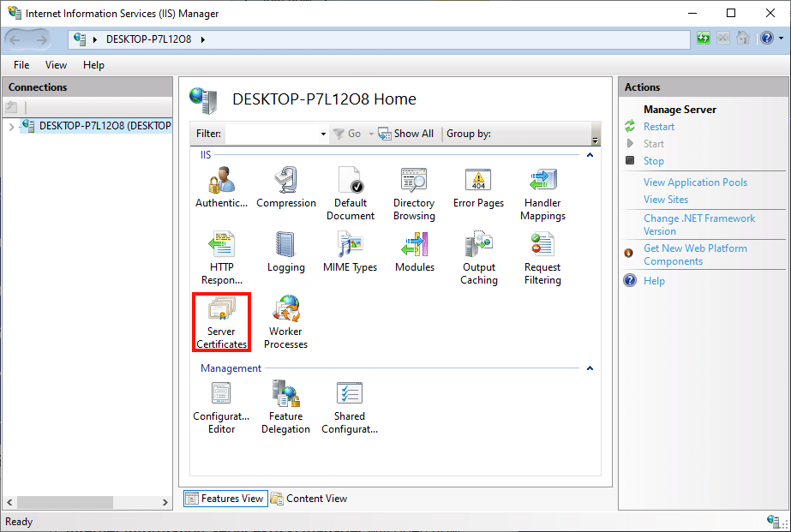
Task: Open the View menu
Action: tap(56, 64)
